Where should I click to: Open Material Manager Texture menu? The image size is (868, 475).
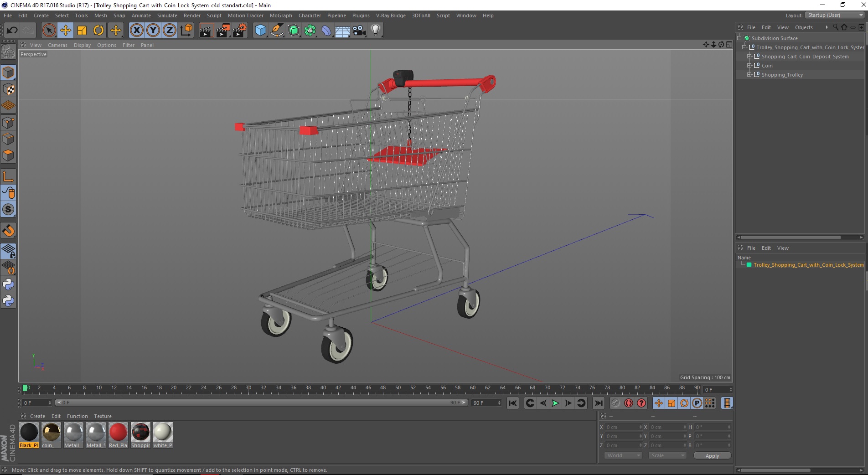pyautogui.click(x=103, y=416)
